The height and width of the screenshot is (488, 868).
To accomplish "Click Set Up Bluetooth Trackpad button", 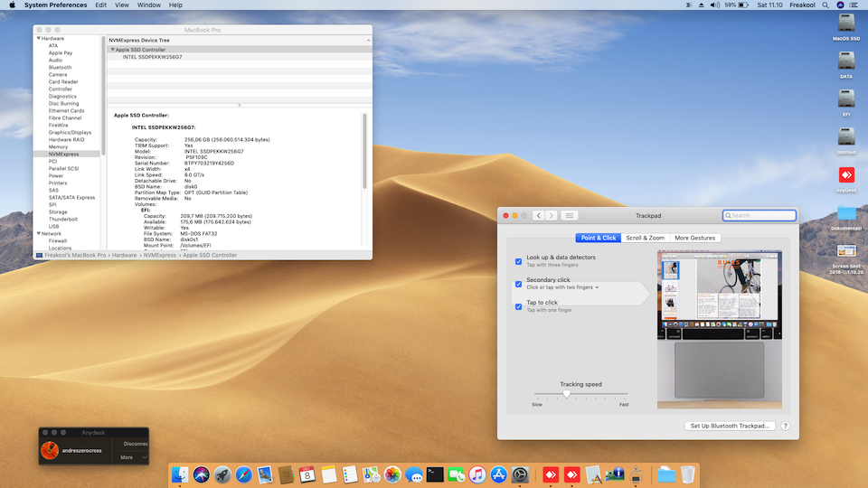I will pos(730,426).
